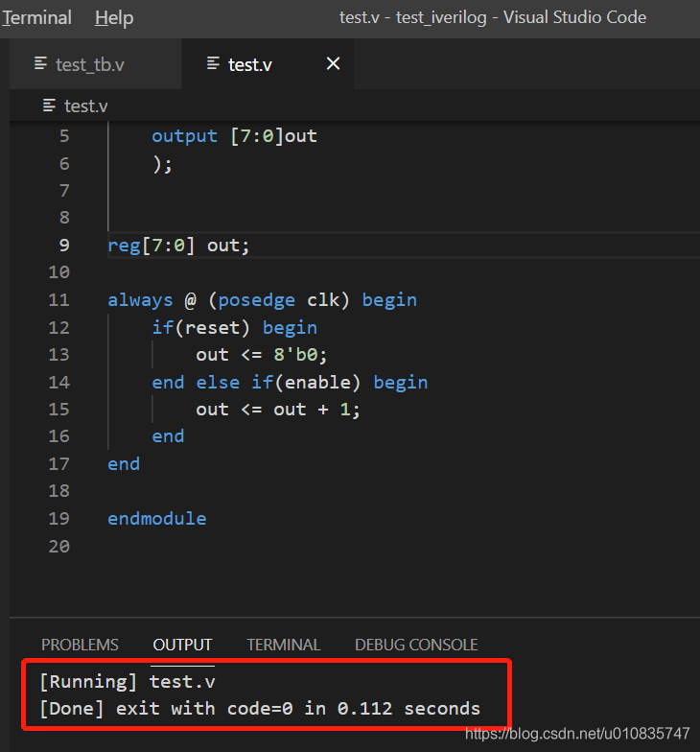The width and height of the screenshot is (700, 752).
Task: Select the OUTPUT panel tab
Action: [x=182, y=645]
